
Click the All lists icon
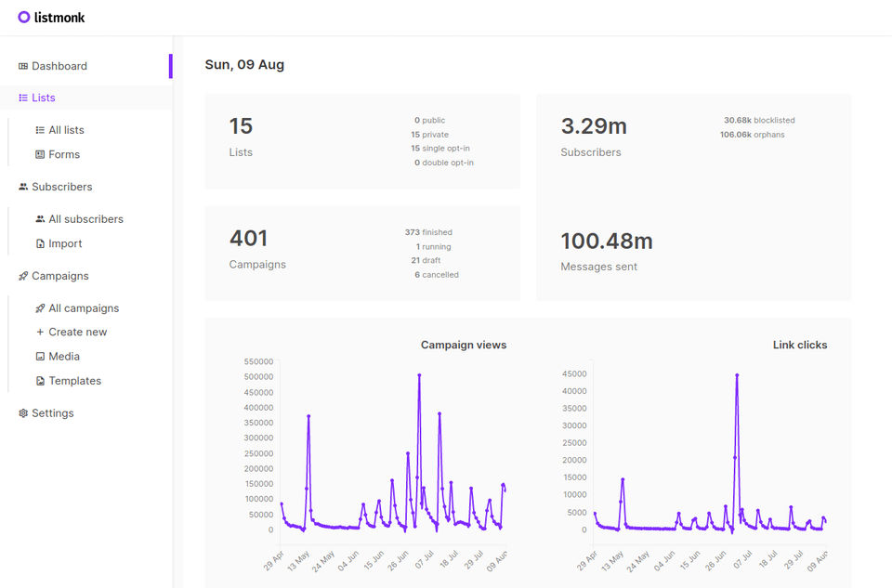pyautogui.click(x=40, y=130)
